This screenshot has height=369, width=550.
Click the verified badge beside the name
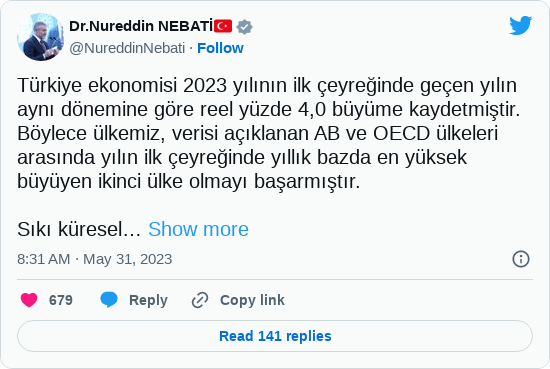(x=244, y=26)
